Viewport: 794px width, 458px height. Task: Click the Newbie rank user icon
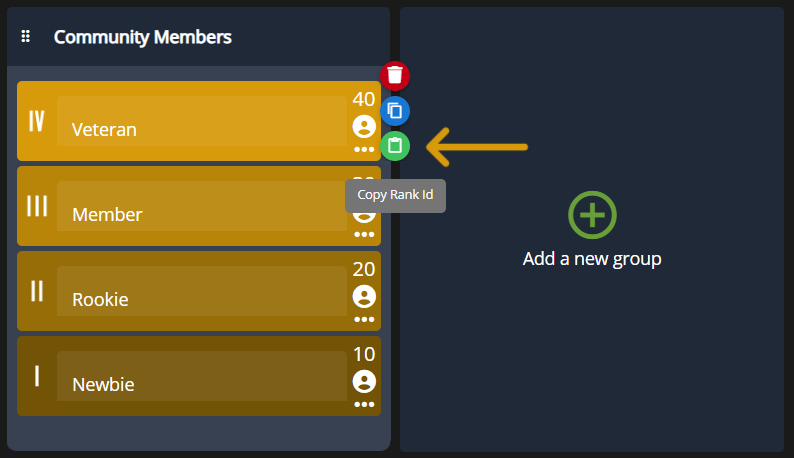(x=364, y=381)
